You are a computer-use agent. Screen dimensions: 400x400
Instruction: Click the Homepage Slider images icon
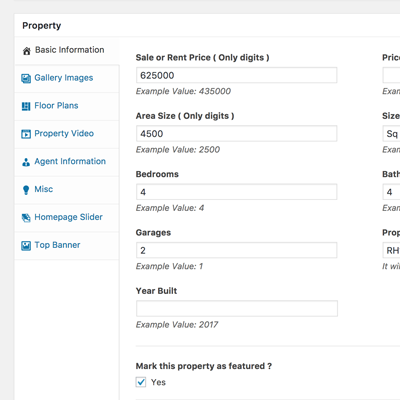click(x=26, y=218)
